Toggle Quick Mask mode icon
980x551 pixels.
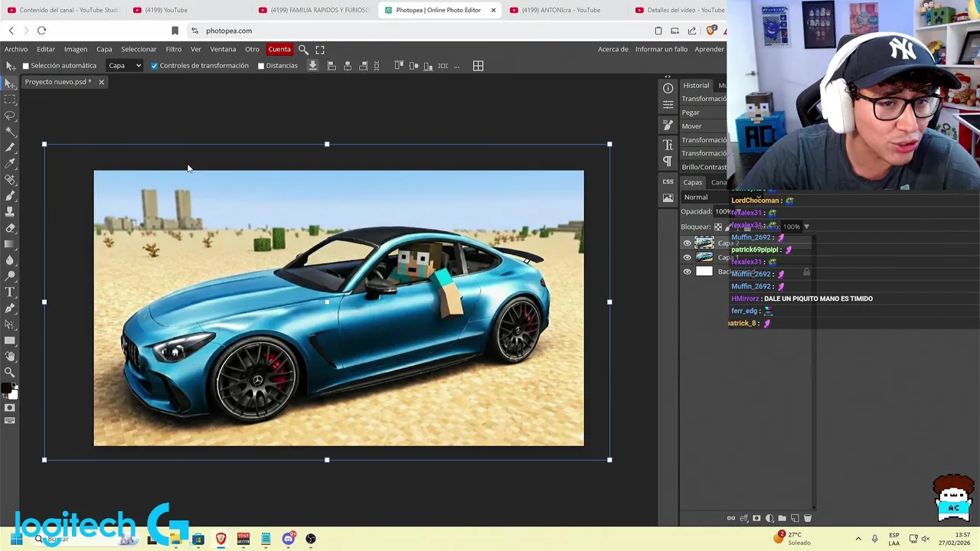click(x=10, y=408)
